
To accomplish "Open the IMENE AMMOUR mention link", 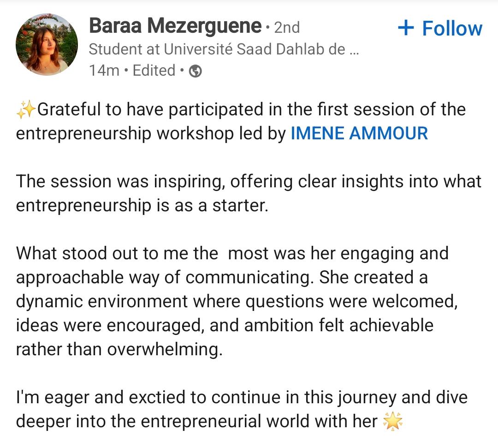I will point(359,133).
